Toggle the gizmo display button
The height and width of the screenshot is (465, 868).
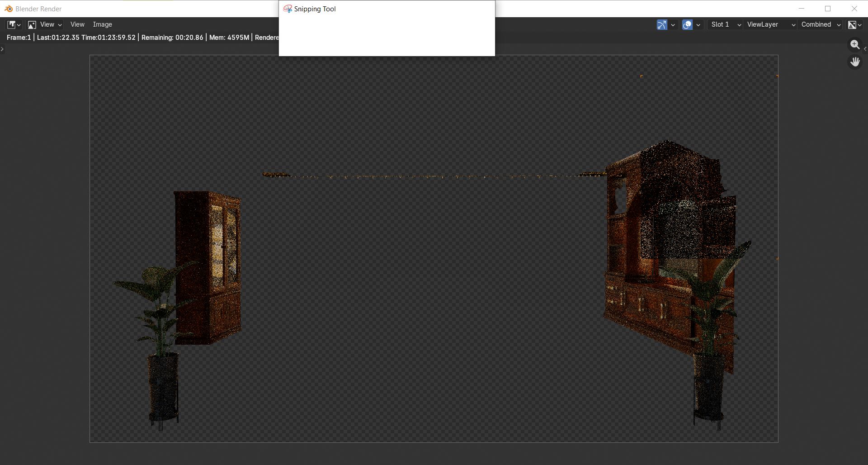662,25
